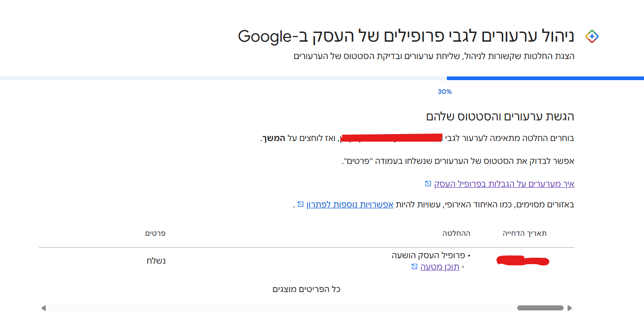
Task: Select the right scroll arrow of the table
Action: 570,308
